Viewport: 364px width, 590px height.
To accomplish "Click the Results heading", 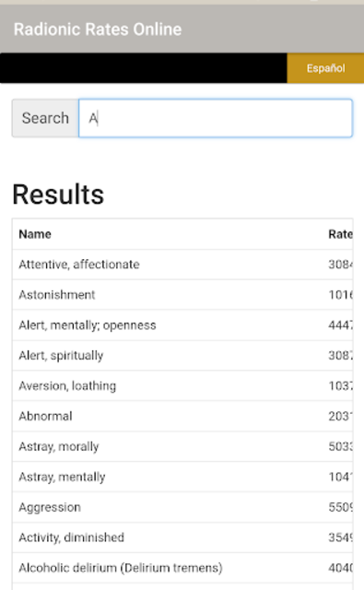I will tap(58, 195).
